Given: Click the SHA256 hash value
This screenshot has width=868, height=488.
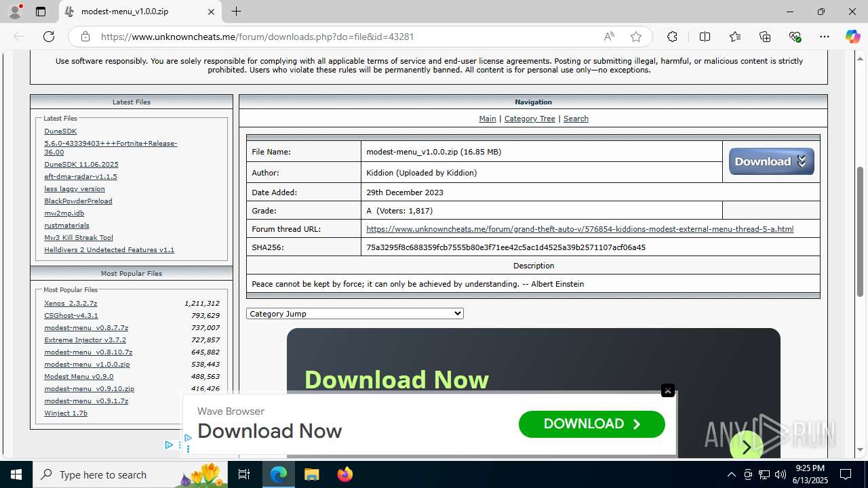Looking at the screenshot, I should [x=506, y=247].
